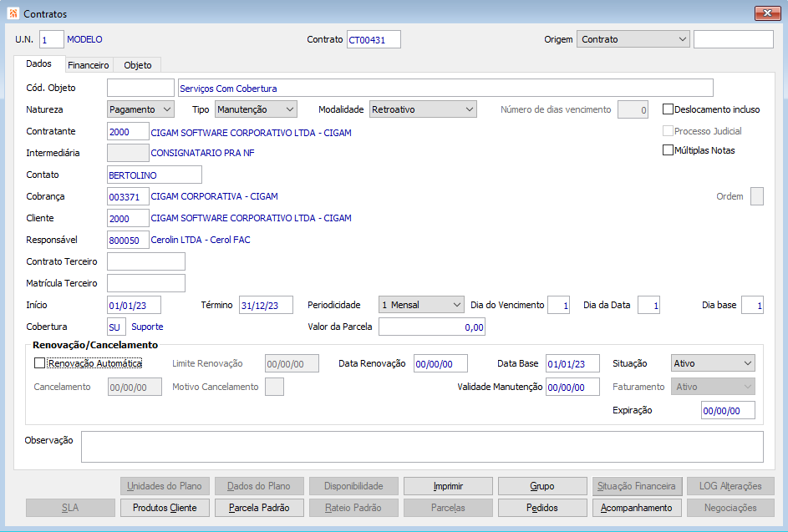
Task: Close the Contratos window
Action: pos(767,14)
